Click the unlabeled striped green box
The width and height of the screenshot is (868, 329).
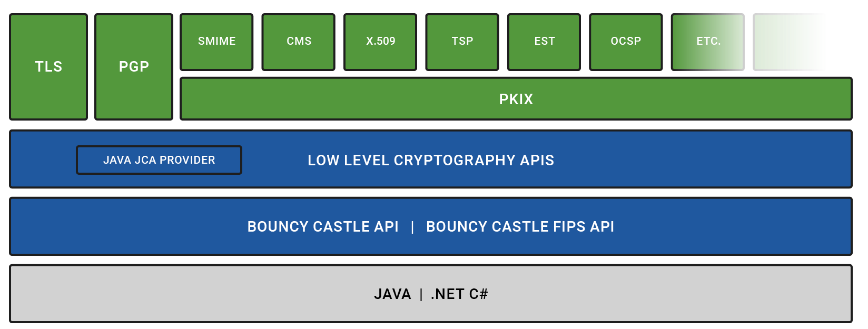pos(788,42)
